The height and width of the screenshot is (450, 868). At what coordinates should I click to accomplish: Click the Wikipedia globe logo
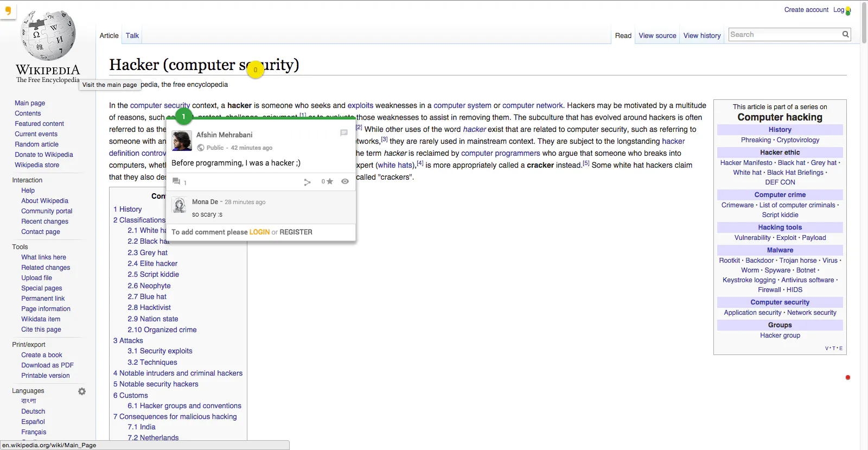tap(48, 36)
